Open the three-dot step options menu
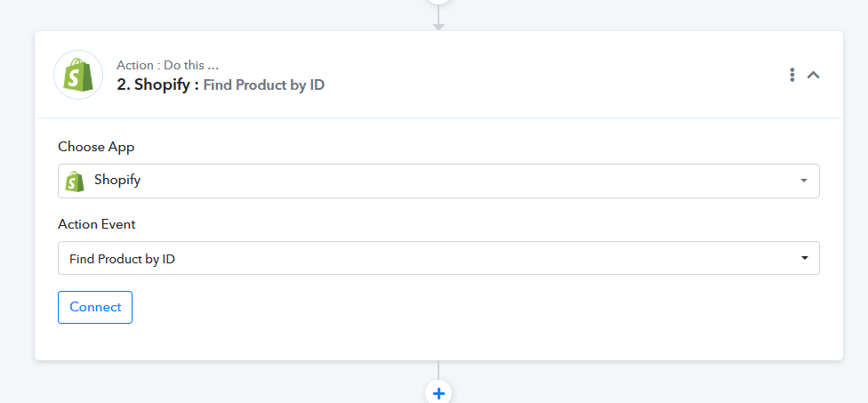868x403 pixels. [x=792, y=75]
